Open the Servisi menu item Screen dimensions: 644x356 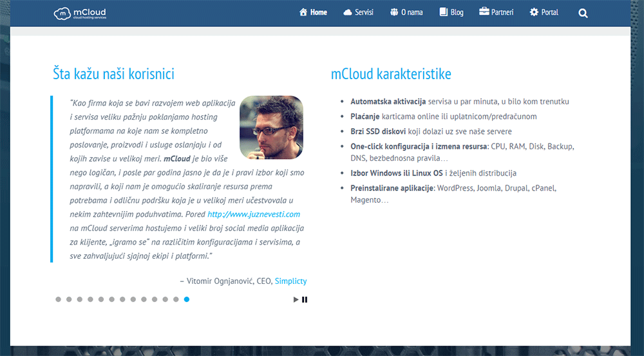tap(364, 12)
